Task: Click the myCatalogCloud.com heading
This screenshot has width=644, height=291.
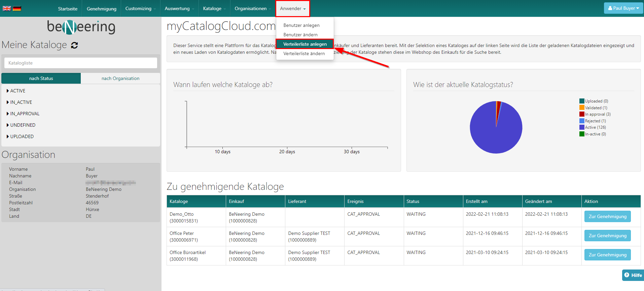Action: tap(221, 26)
